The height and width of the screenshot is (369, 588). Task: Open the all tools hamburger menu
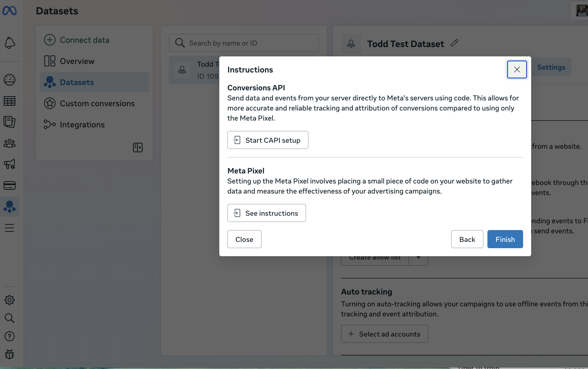(x=10, y=228)
